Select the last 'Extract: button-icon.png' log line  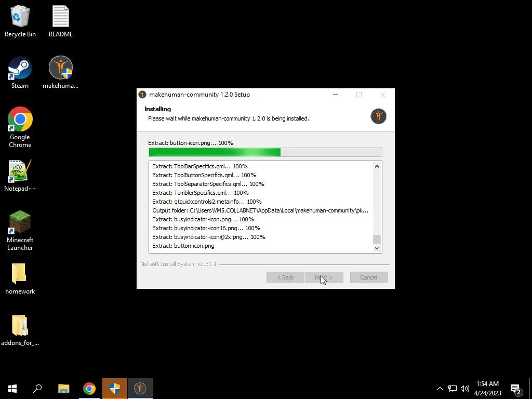tap(183, 246)
